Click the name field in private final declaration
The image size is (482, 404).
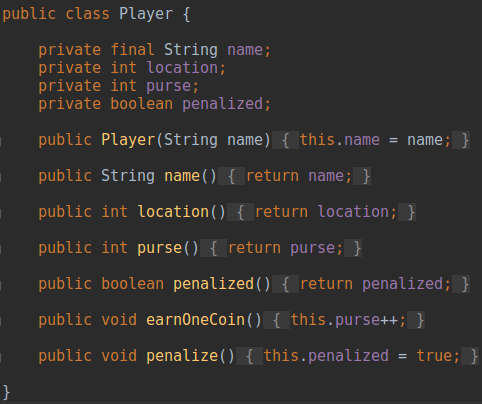(245, 50)
